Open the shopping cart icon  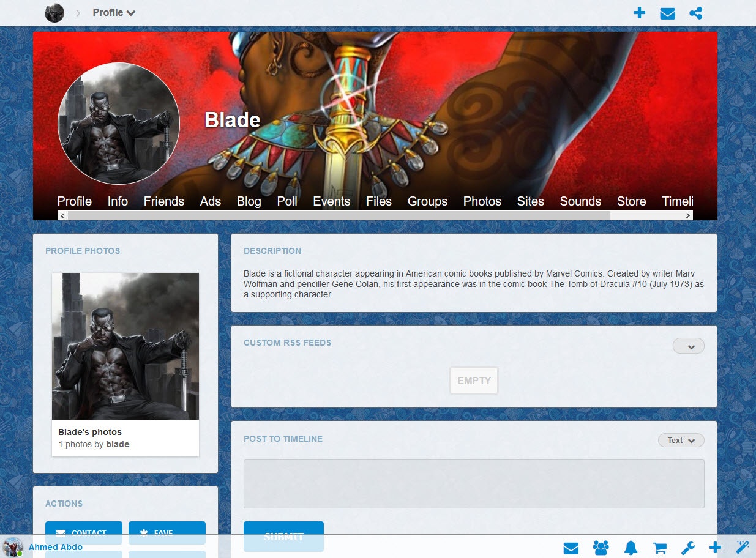click(660, 548)
